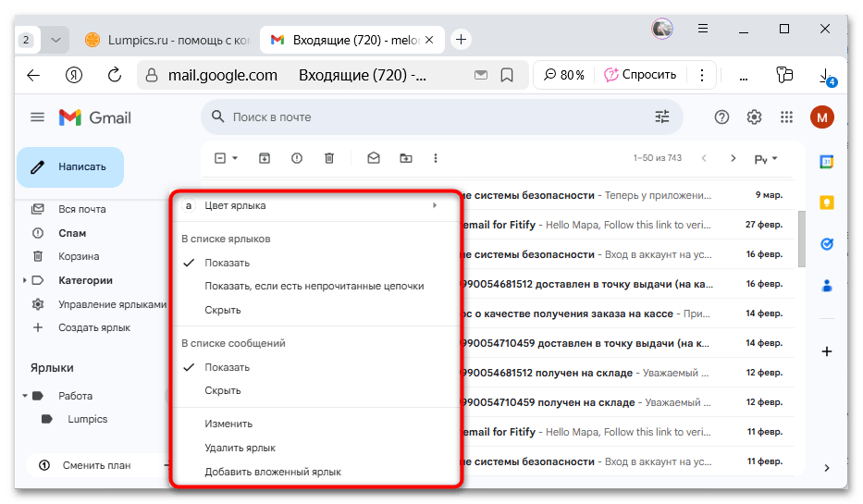863x504 pixels.
Task: Open Google Calendar side panel icon
Action: 827,162
